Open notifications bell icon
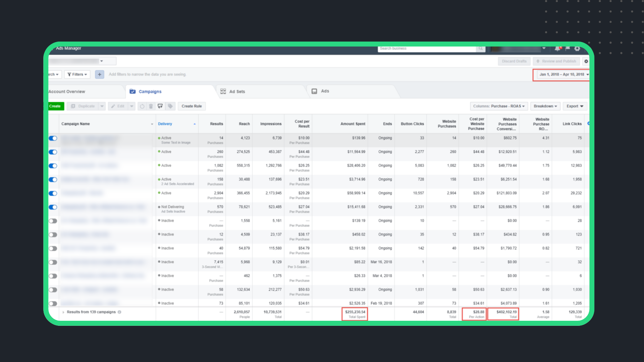644x362 pixels. point(557,49)
